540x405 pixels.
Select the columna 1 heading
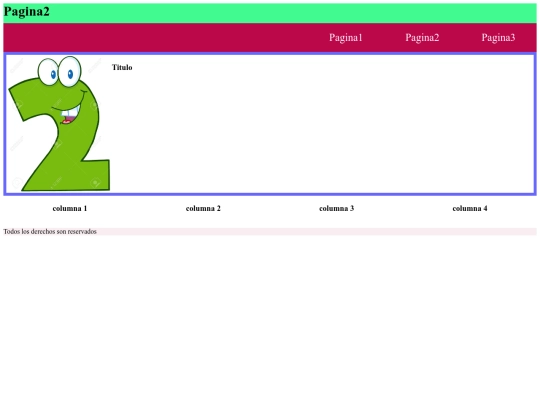pyautogui.click(x=70, y=208)
